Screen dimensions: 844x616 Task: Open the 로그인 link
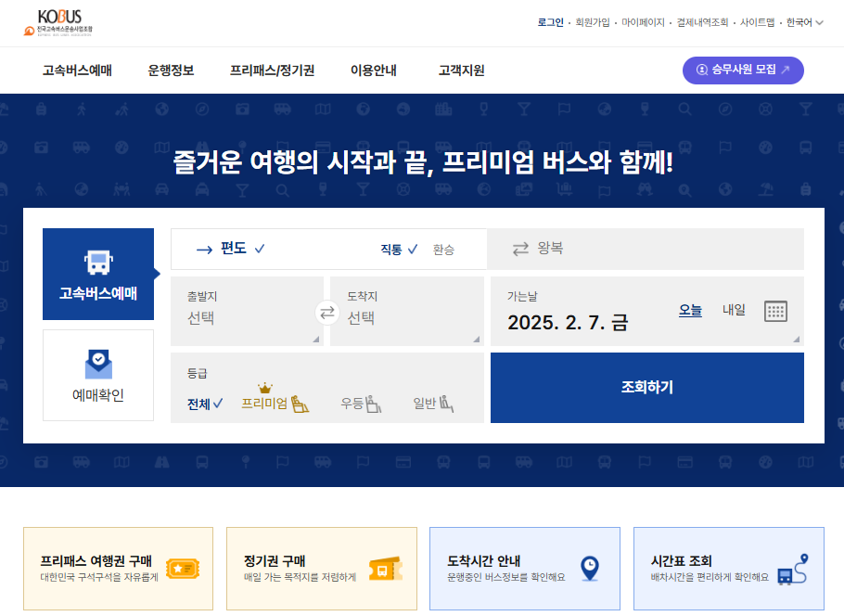click(549, 20)
